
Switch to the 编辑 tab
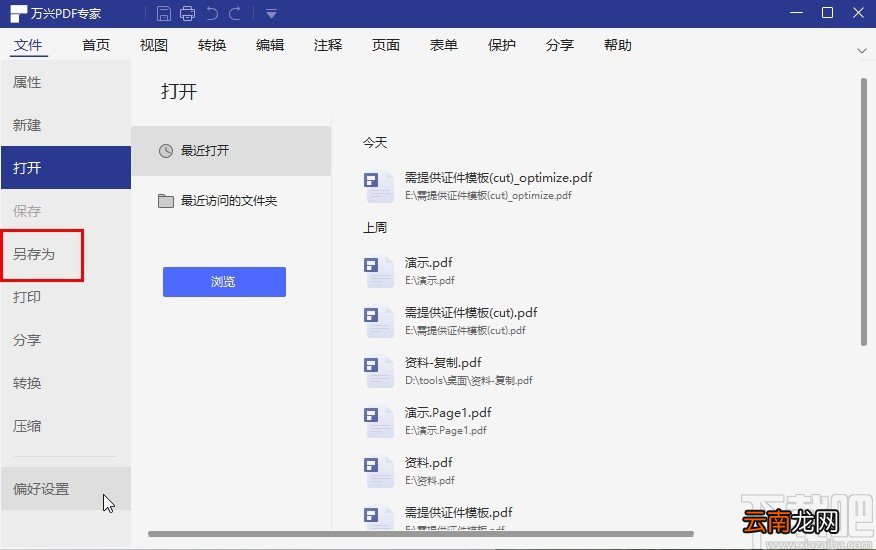click(x=270, y=45)
